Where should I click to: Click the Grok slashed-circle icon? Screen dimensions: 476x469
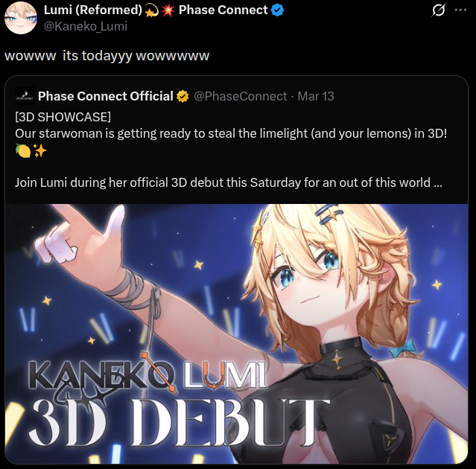438,10
